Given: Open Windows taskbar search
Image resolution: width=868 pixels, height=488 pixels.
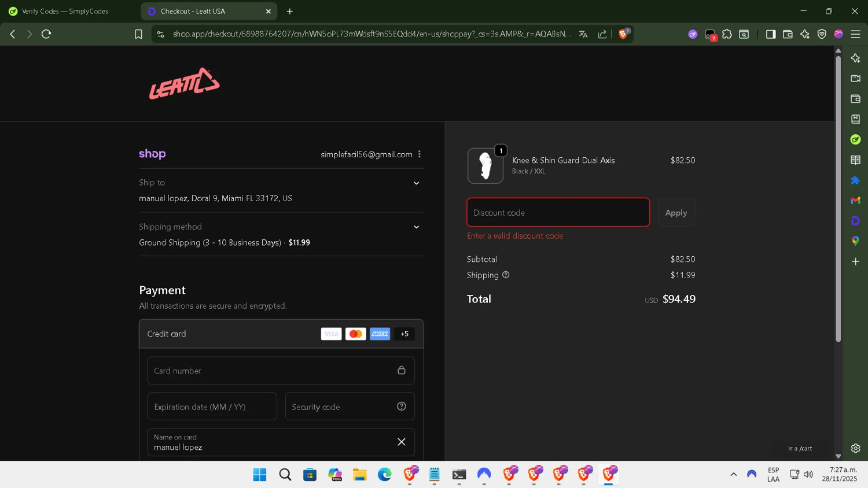Looking at the screenshot, I should pos(285,475).
